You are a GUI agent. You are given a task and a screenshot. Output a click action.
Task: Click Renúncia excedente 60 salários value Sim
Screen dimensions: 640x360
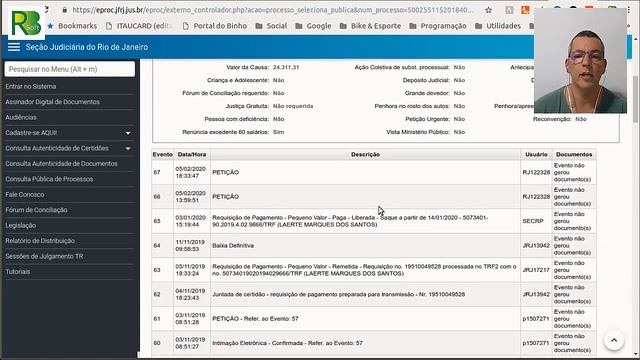click(278, 132)
